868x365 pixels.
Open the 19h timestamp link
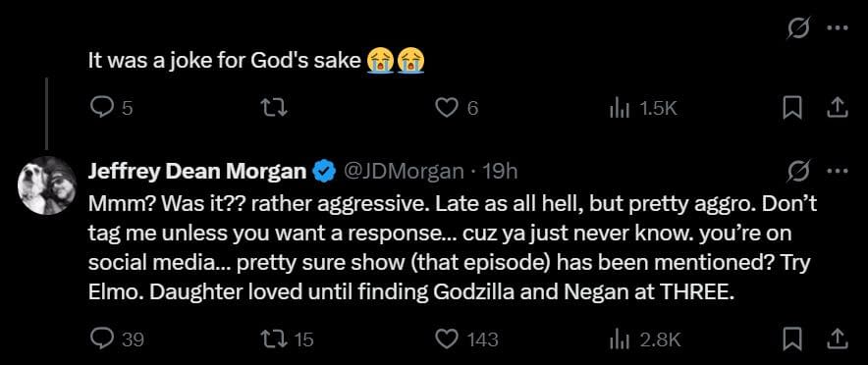[x=501, y=172]
